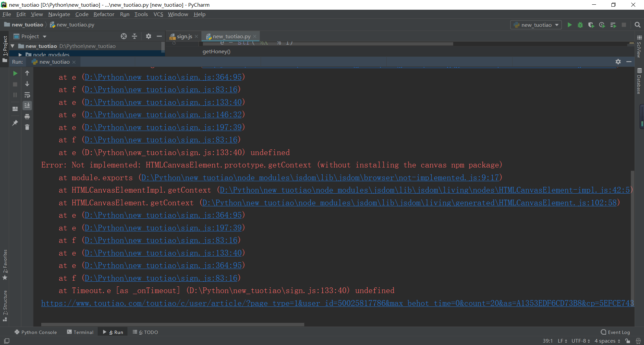Pause output in the Run panel

coord(15,95)
